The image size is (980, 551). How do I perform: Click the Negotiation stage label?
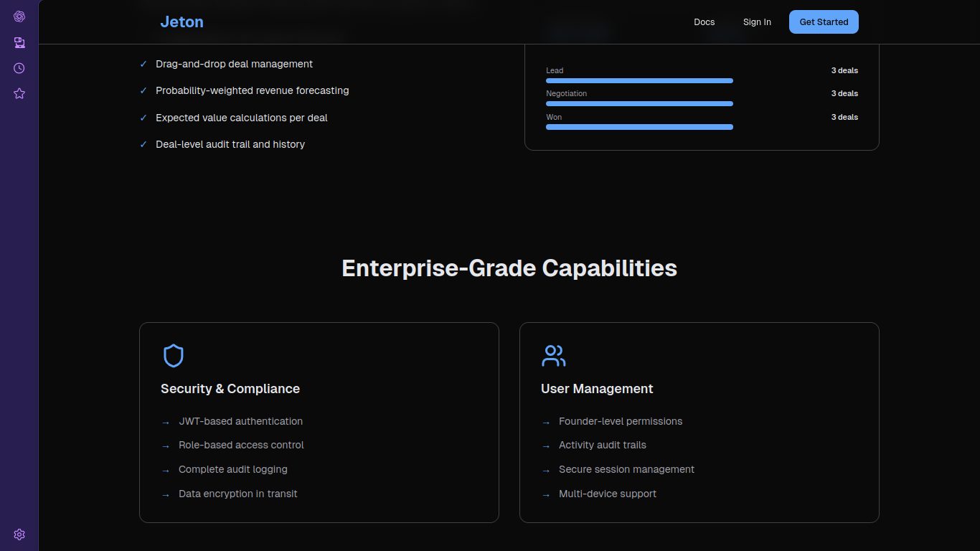pos(566,93)
